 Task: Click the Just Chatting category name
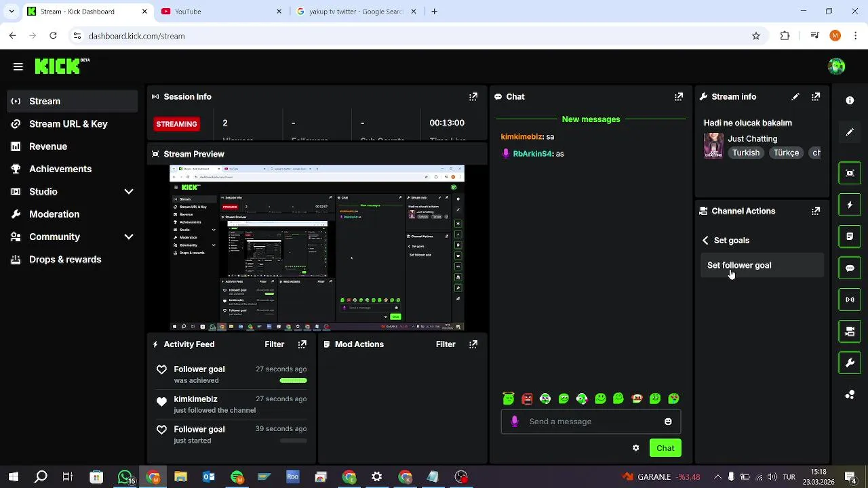click(752, 139)
